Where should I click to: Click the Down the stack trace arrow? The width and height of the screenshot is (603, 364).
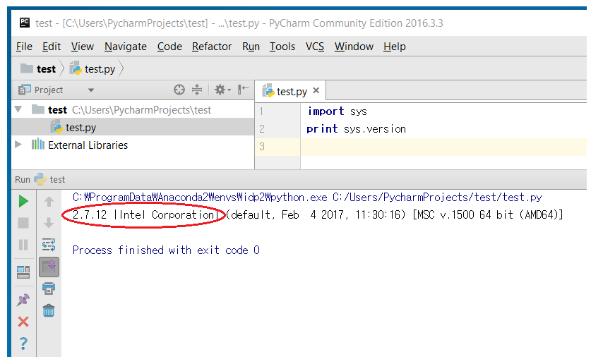click(x=49, y=223)
